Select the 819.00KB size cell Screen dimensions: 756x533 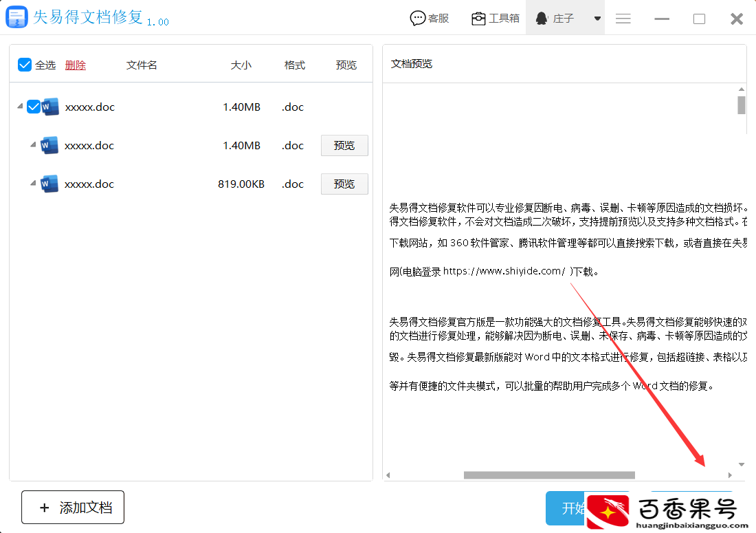click(241, 184)
